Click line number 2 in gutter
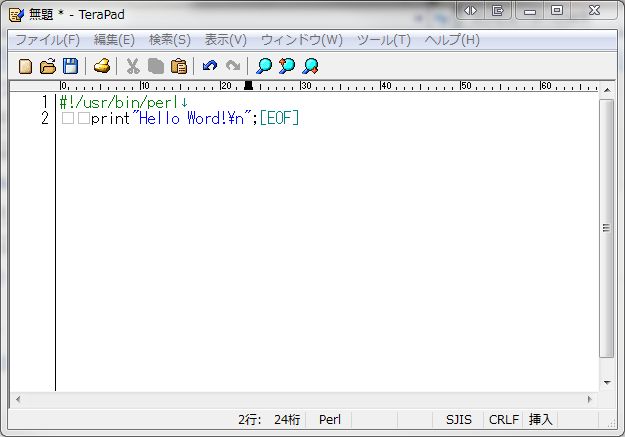This screenshot has width=625, height=437. (45, 118)
